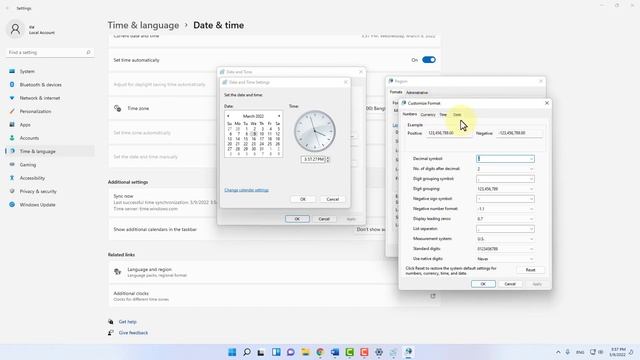Open Negative number format dropdown

(x=505, y=209)
